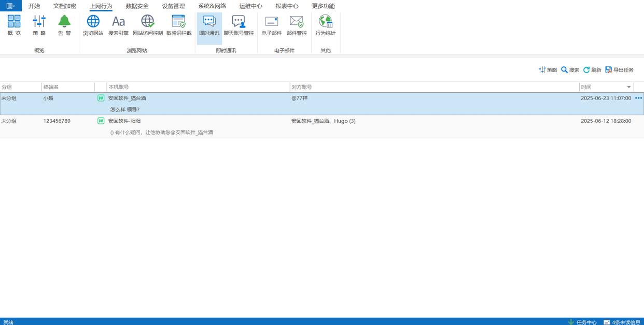The height and width of the screenshot is (325, 644).
Task: Toggle sort arrow on 时间 column
Action: pyautogui.click(x=629, y=87)
